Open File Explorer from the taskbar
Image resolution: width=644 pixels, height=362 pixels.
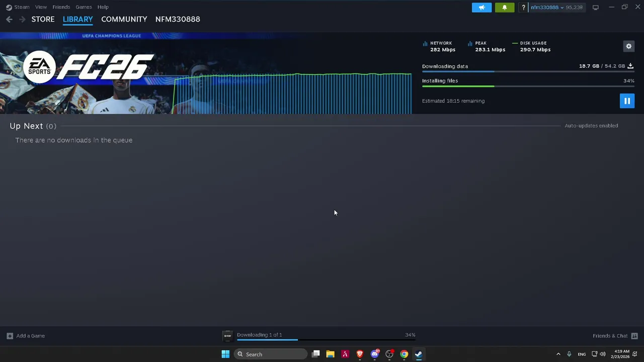click(x=330, y=354)
